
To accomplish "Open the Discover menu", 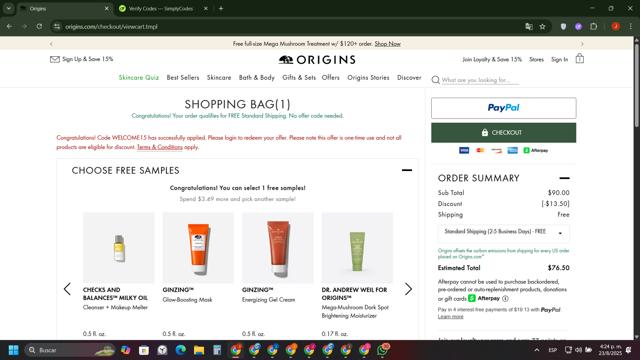I will [409, 78].
